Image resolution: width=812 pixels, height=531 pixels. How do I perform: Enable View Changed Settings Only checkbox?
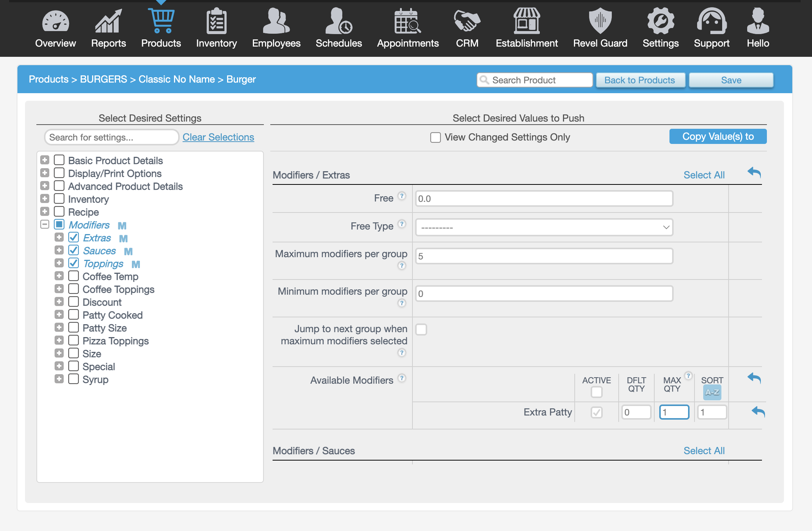point(436,137)
